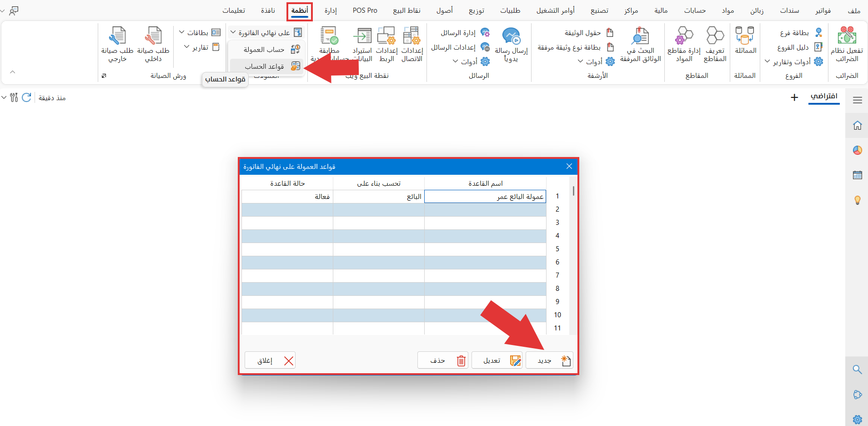The width and height of the screenshot is (868, 426).
Task: Open إعدادات الربط tool
Action: (x=386, y=44)
